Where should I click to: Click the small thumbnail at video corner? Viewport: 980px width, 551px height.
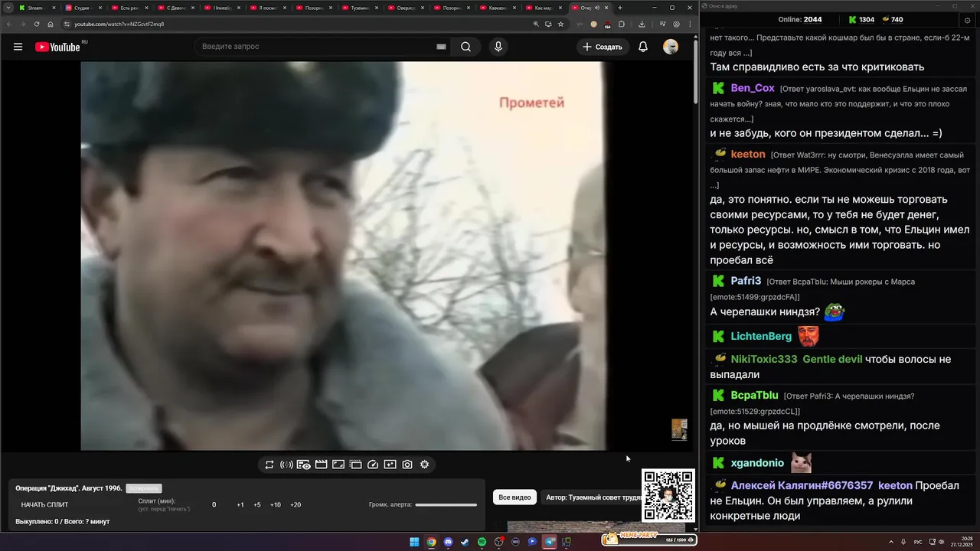[x=679, y=429]
